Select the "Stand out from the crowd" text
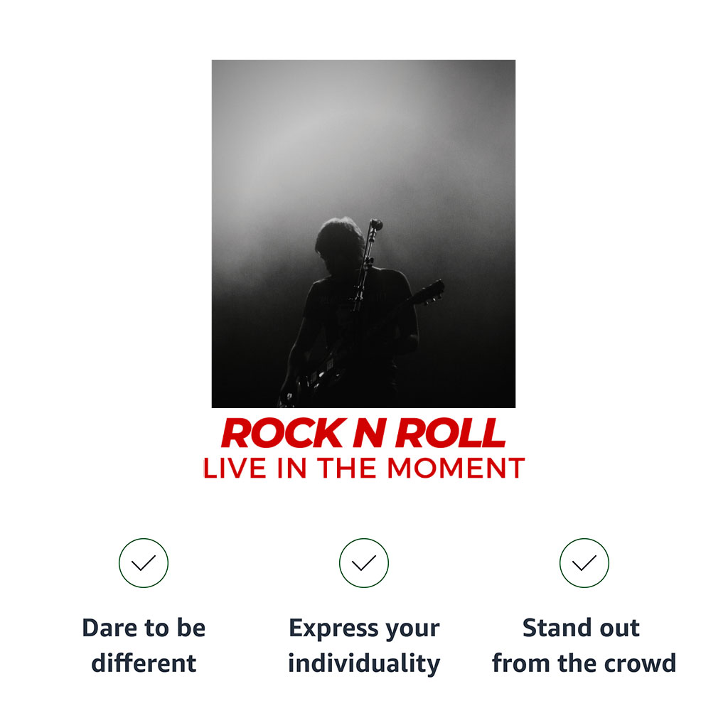Screen dimensions: 728x728 [584, 646]
